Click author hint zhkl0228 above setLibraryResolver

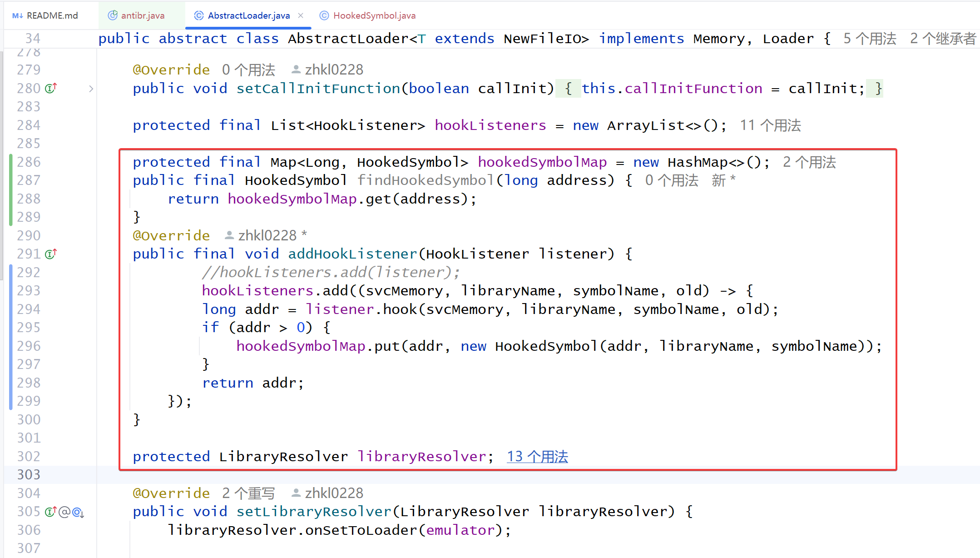pyautogui.click(x=333, y=493)
